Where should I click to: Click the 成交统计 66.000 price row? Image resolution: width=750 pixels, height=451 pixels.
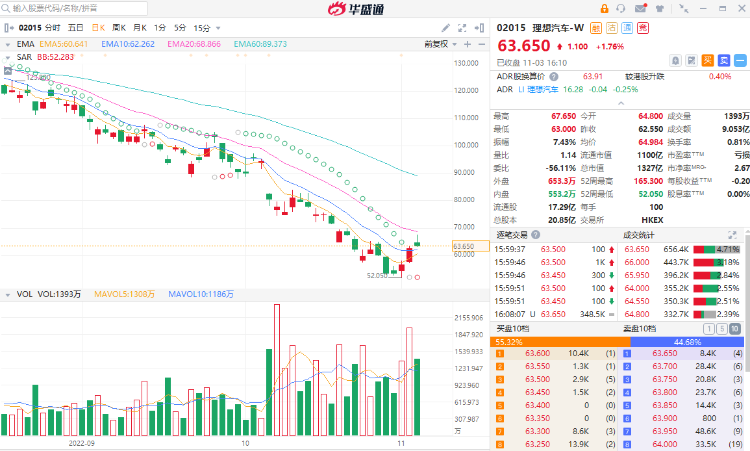(682, 262)
